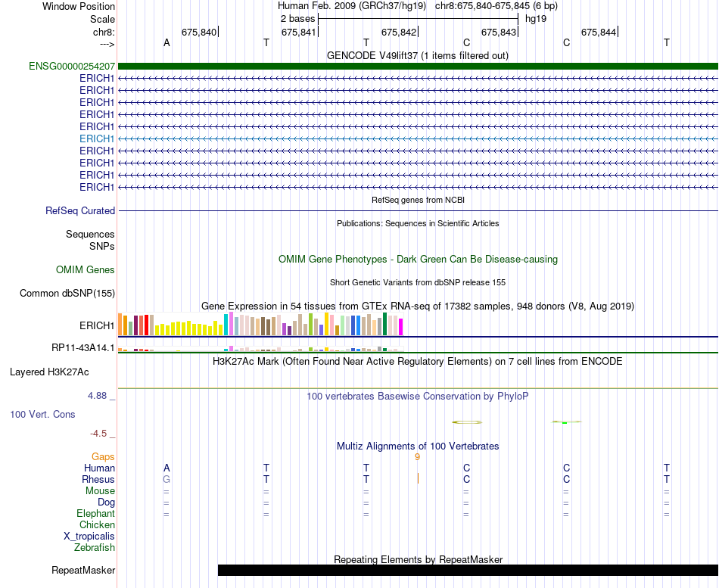Open the ENSG00000254207 gene label

72,66
